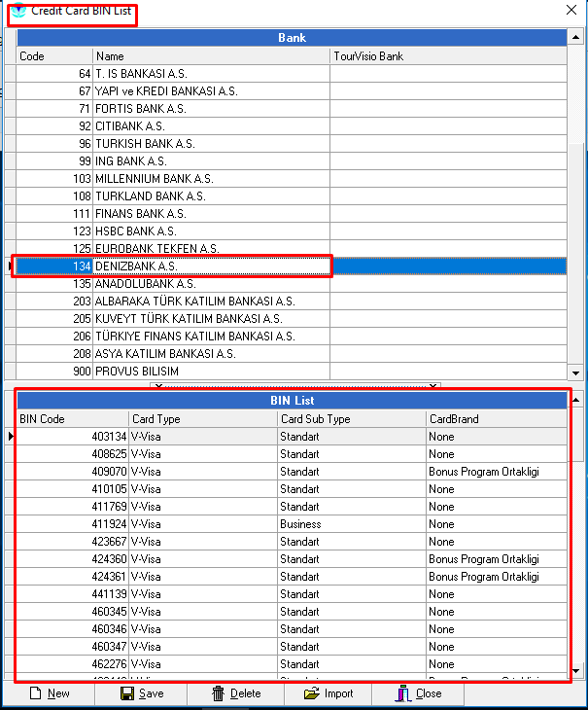
Task: Click the application logo in title bar
Action: pos(18,10)
